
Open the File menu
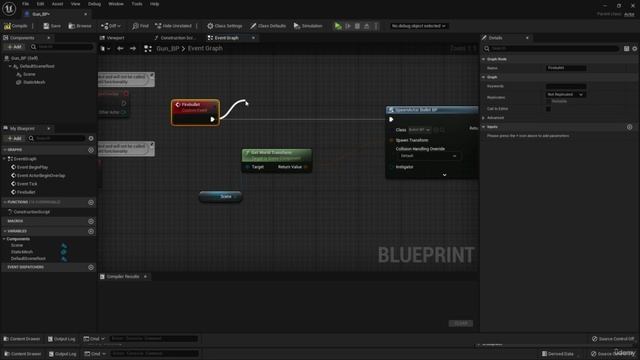coord(25,4)
